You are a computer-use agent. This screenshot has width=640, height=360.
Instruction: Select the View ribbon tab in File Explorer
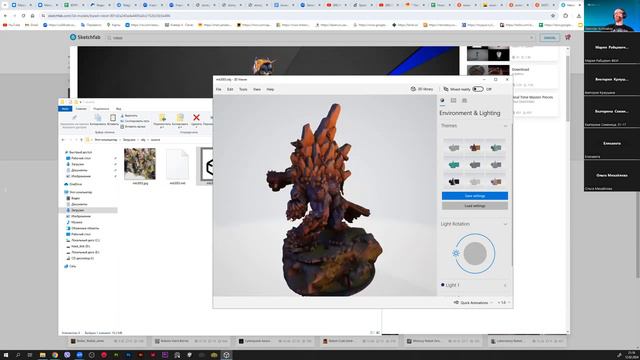point(118,109)
